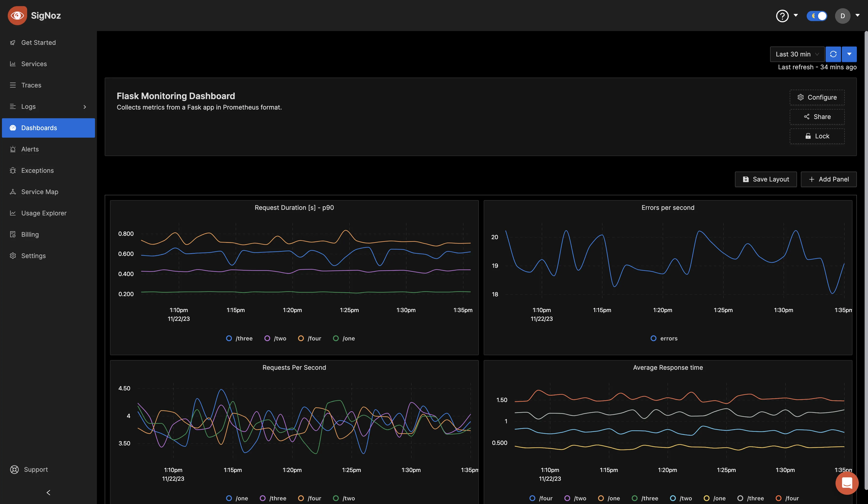Viewport: 868px width, 504px height.
Task: Toggle /four series in Request Duration legend
Action: (310, 338)
